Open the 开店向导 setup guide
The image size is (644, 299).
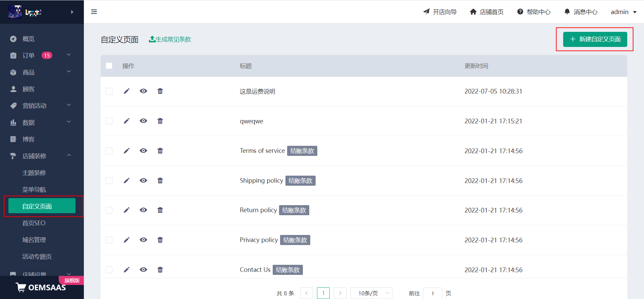(x=440, y=12)
